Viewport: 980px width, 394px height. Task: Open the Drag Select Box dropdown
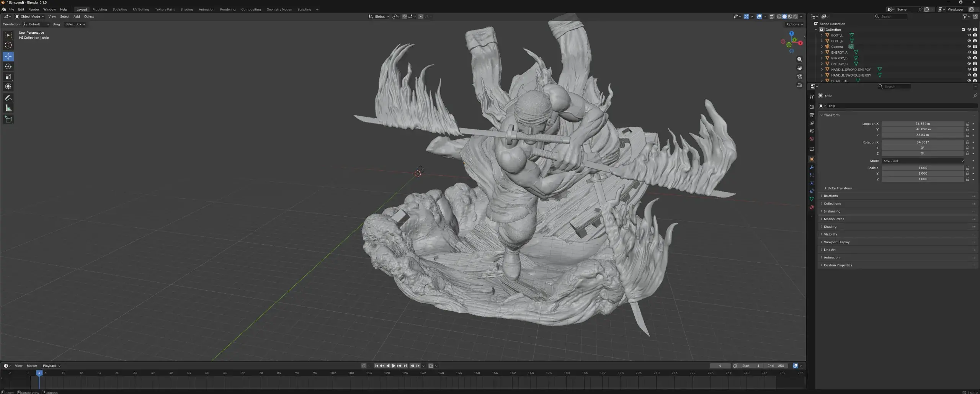tap(75, 24)
